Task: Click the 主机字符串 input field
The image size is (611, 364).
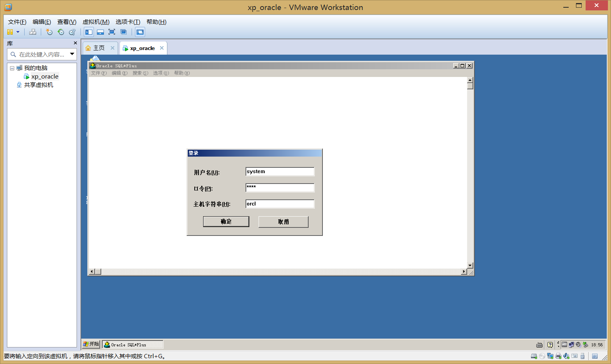Action: (280, 204)
